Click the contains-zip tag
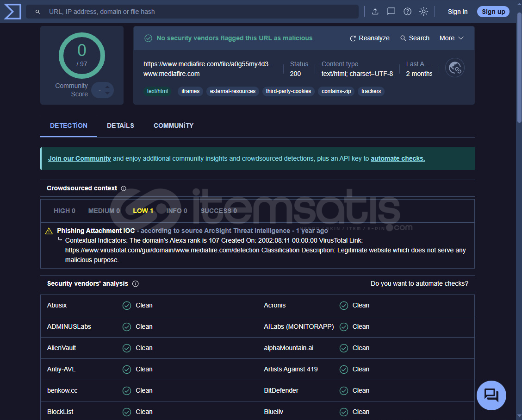 click(336, 91)
